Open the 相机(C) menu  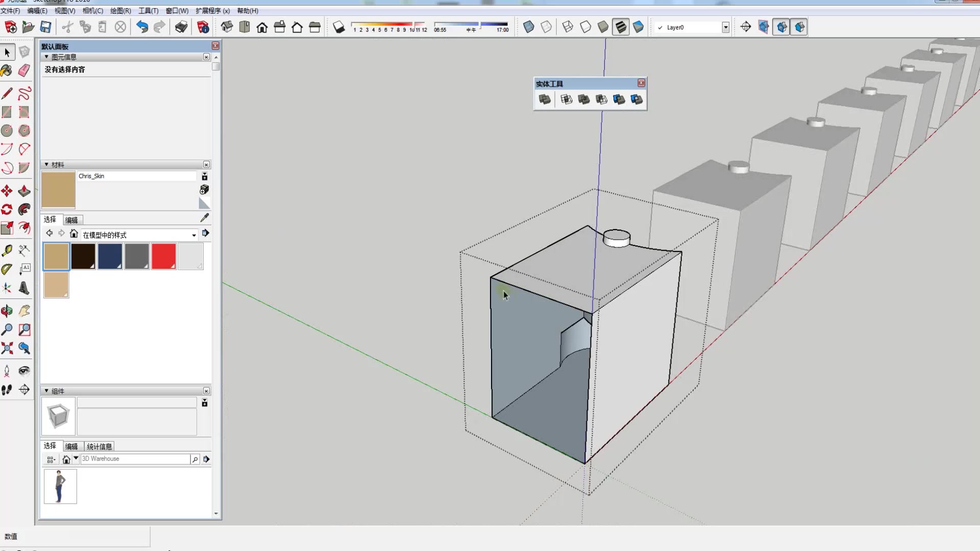(92, 11)
